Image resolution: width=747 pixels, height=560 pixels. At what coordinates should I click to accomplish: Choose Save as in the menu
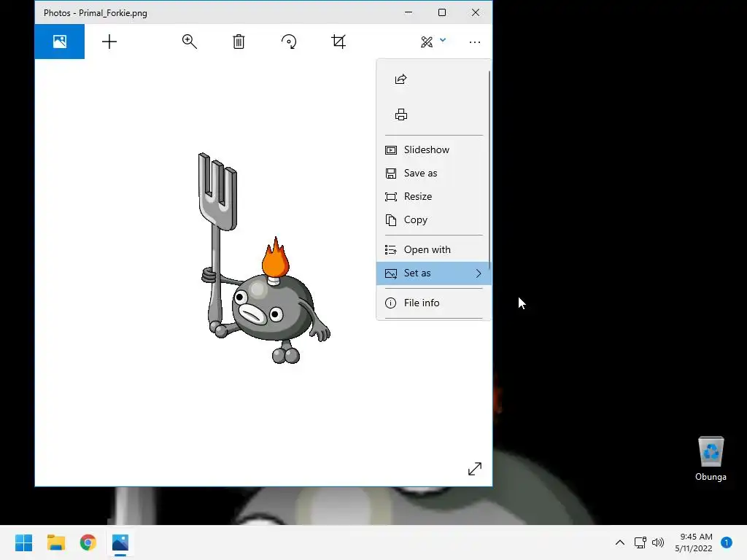pos(433,173)
